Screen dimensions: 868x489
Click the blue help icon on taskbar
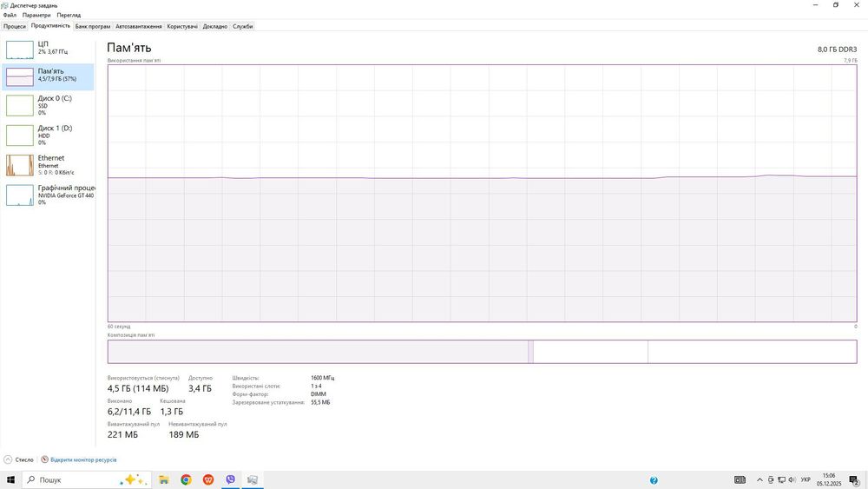[x=654, y=480]
